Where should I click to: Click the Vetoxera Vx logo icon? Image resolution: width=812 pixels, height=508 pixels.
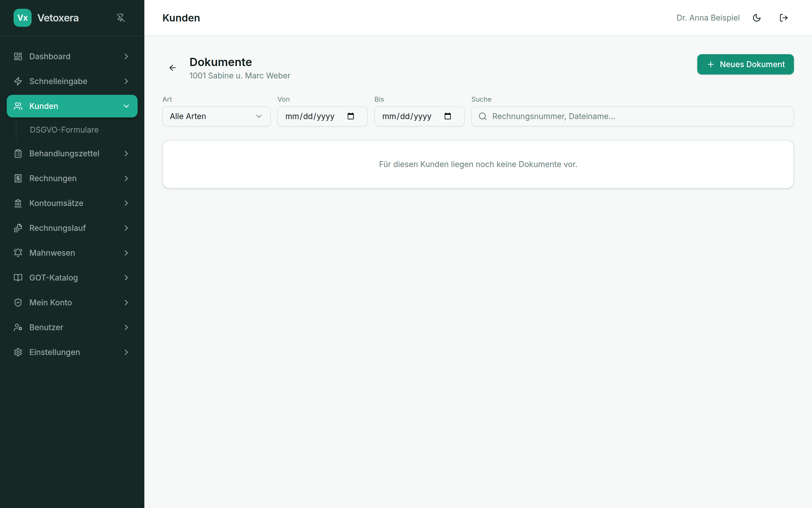[x=23, y=18]
